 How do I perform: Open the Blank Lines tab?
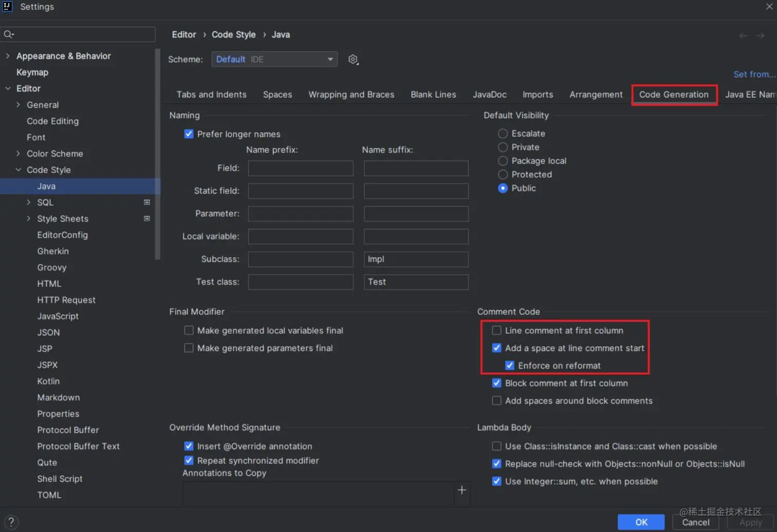click(x=433, y=95)
